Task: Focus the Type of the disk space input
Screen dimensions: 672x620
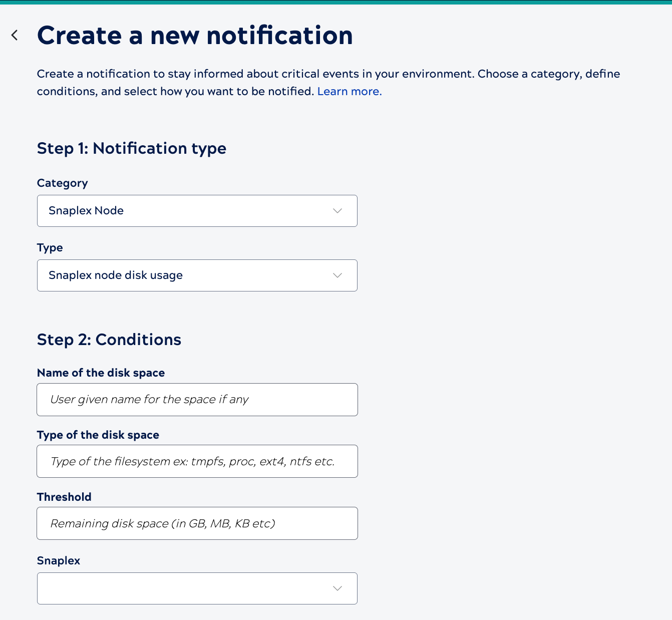Action: click(x=197, y=461)
